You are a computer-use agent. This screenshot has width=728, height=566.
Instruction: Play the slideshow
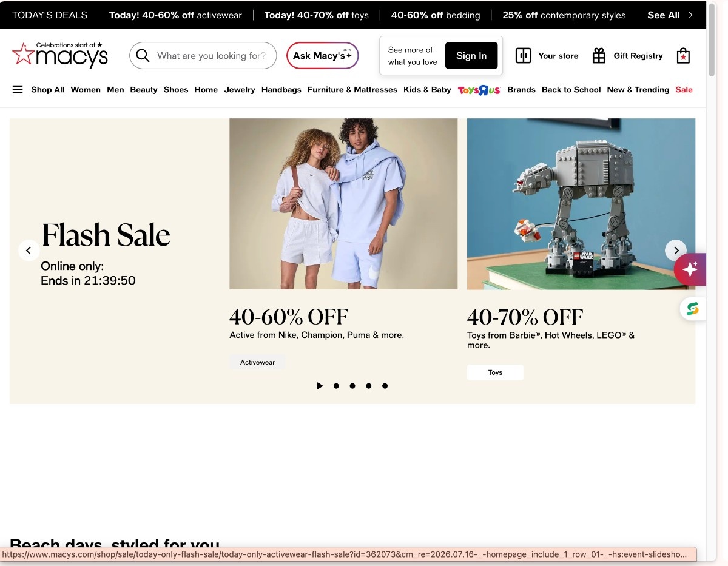[x=320, y=386]
